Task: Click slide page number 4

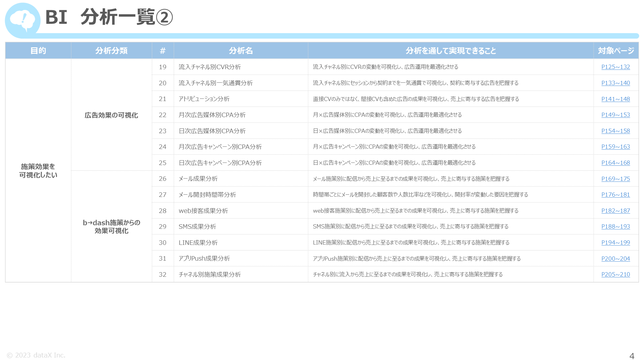Action: pyautogui.click(x=632, y=356)
